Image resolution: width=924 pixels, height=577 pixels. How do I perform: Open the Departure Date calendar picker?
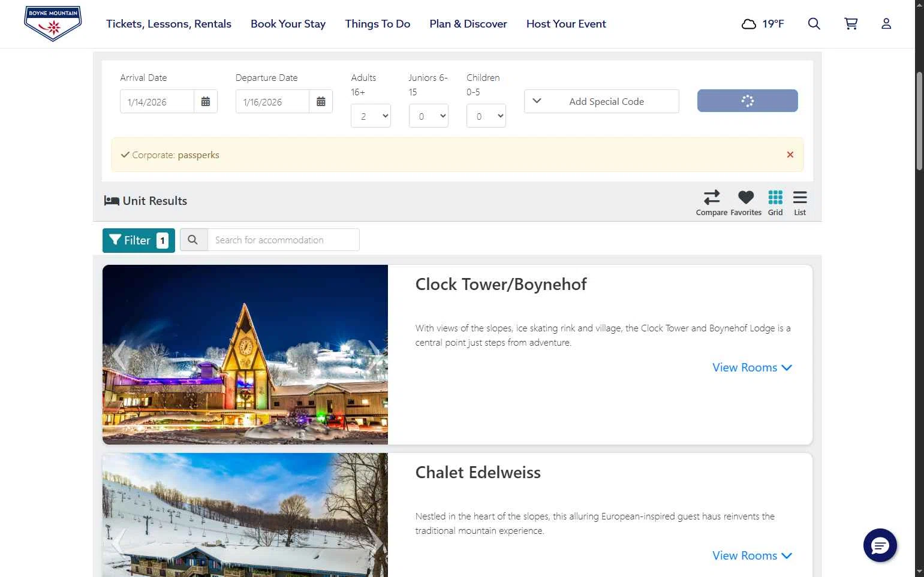321,102
